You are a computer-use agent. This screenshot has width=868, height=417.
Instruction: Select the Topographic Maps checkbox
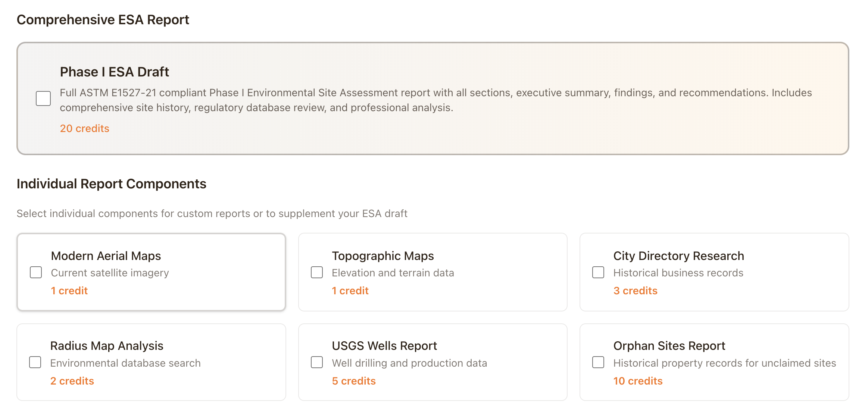[x=316, y=272]
